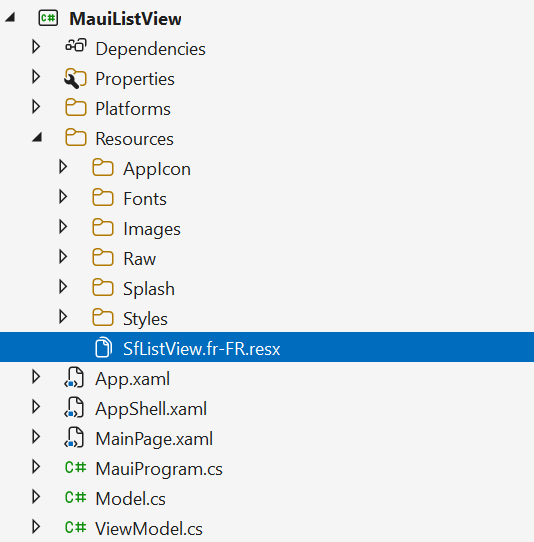The width and height of the screenshot is (534, 542).
Task: Select the Platforms folder label
Action: (133, 109)
